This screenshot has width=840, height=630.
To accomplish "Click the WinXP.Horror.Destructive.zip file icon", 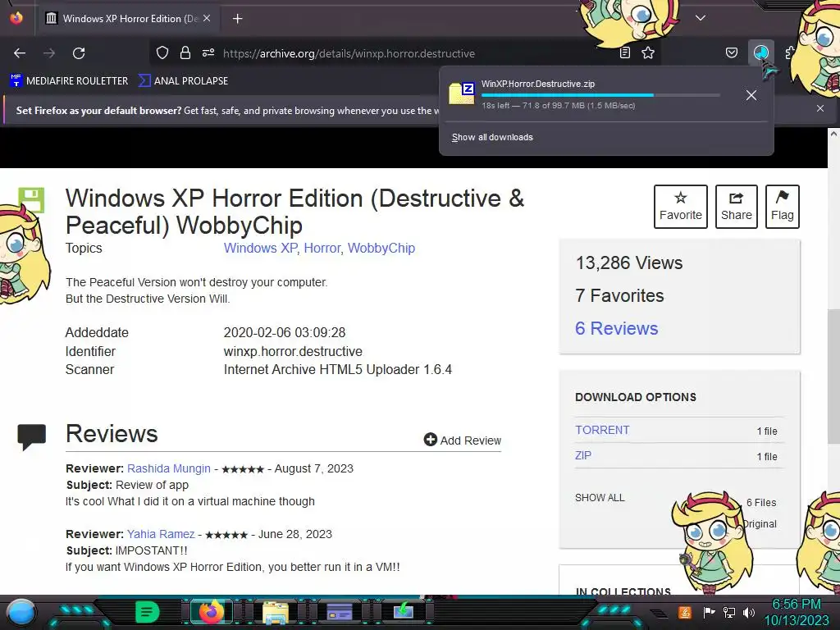I will [x=462, y=94].
